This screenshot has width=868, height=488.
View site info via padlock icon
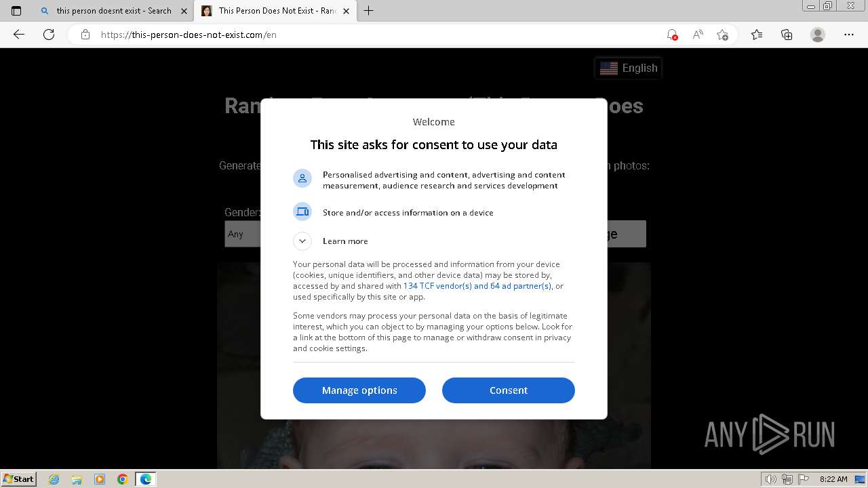pyautogui.click(x=85, y=35)
